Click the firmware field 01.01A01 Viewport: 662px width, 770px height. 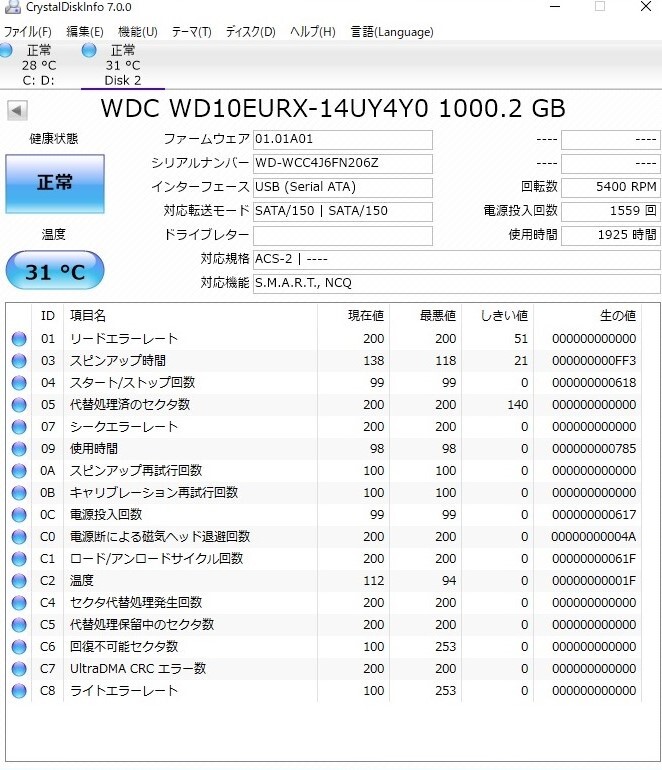pos(343,139)
